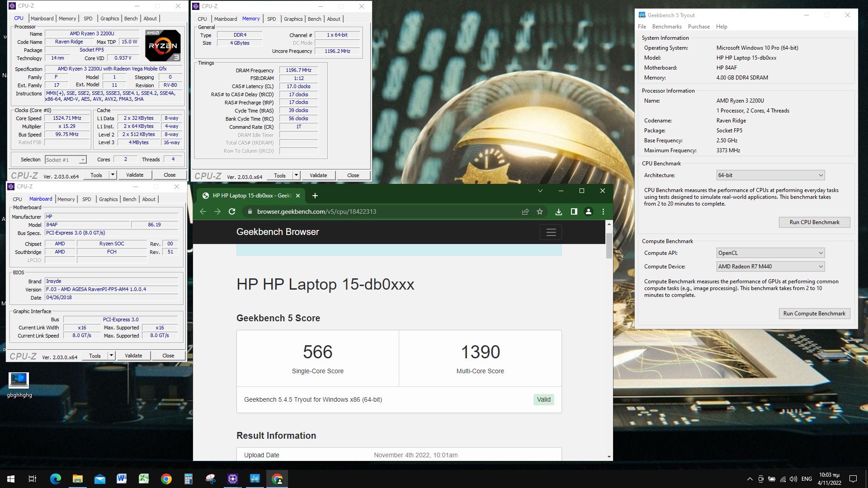Screen dimensions: 868x488
Task: Launch Chrome pinned taskbar icon
Action: point(166,479)
